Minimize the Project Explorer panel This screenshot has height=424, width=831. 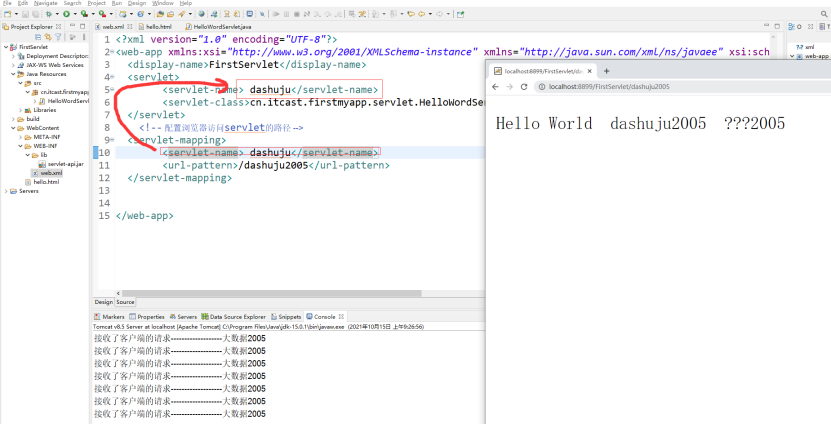click(x=72, y=25)
